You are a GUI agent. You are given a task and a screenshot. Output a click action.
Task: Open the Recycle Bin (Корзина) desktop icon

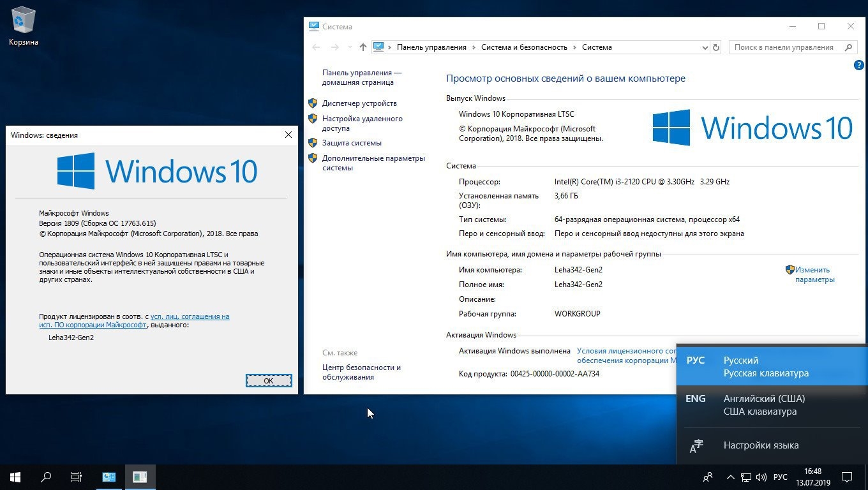(x=24, y=27)
